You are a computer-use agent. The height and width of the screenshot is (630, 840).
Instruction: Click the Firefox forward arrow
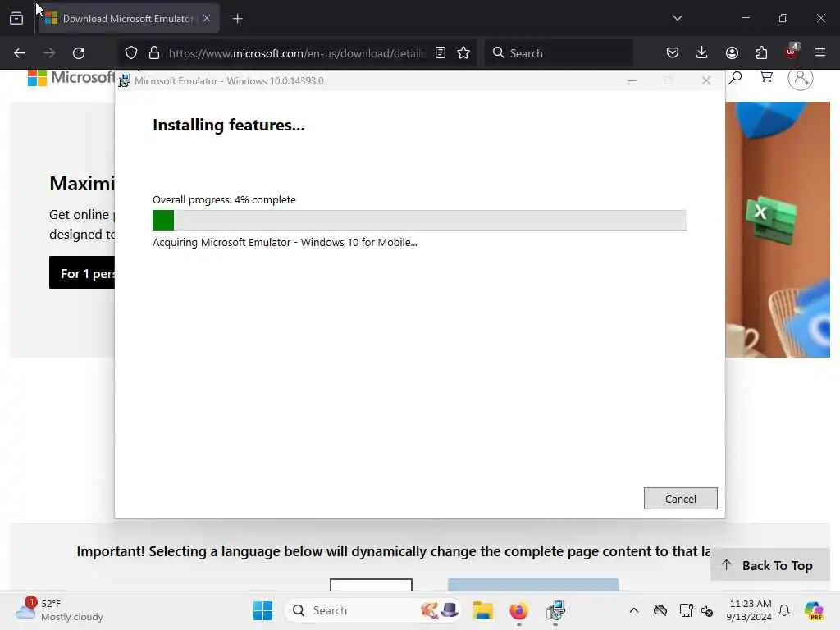tap(49, 53)
